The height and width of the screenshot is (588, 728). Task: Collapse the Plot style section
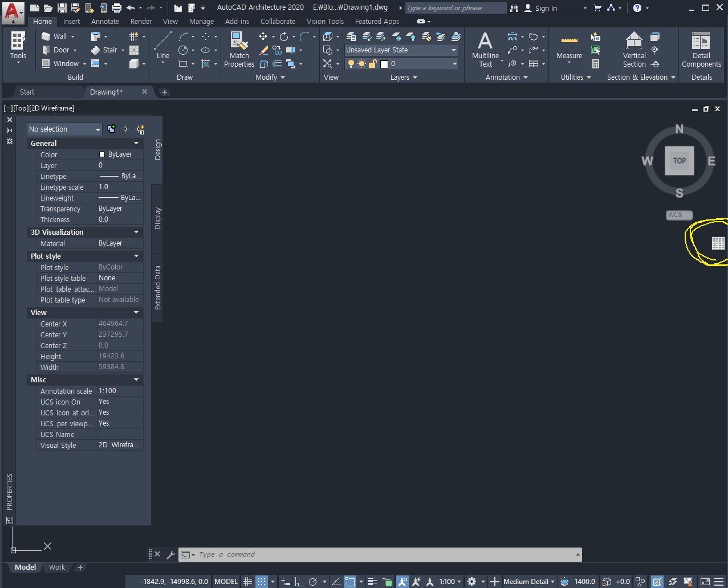point(136,256)
